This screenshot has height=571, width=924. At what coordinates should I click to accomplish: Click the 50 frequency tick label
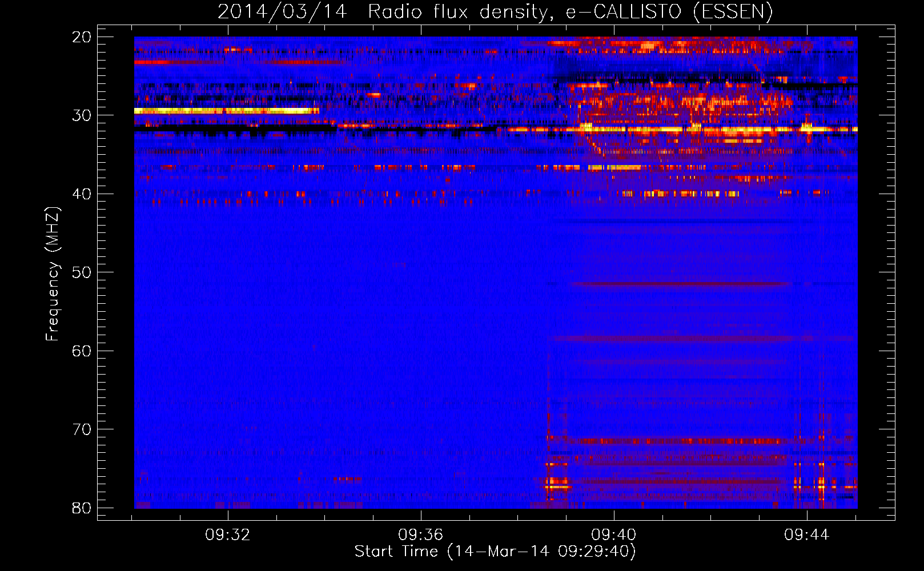(82, 272)
